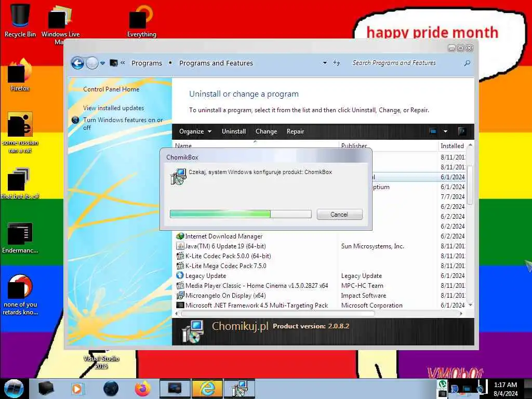Click the shield icon beside Windows features
The height and width of the screenshot is (399, 532).
[75, 120]
